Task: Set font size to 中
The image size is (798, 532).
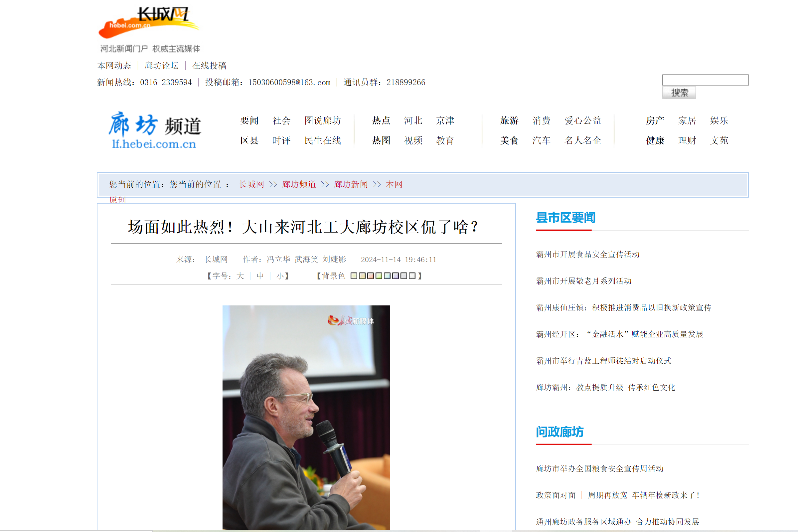Action: coord(260,276)
